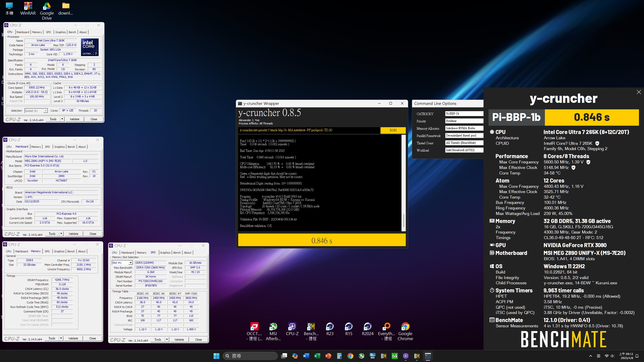Click Close in the CPU-Z SPD window
Image resolution: width=644 pixels, height=362 pixels.
pyautogui.click(x=198, y=340)
